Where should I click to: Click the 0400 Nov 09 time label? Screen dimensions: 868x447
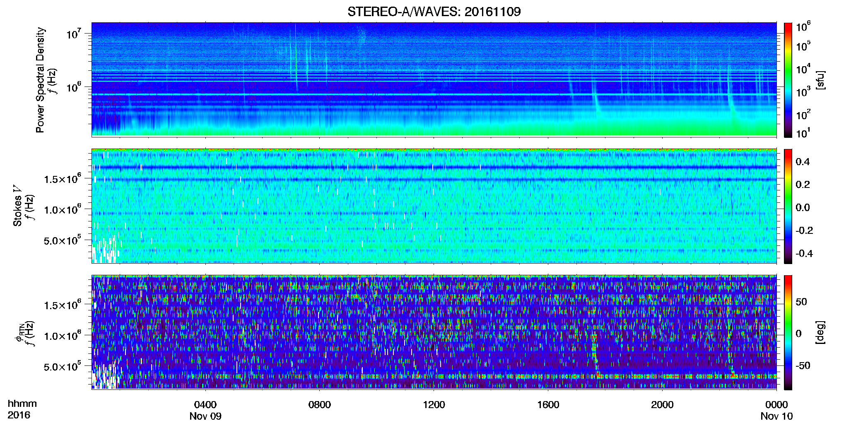click(205, 410)
